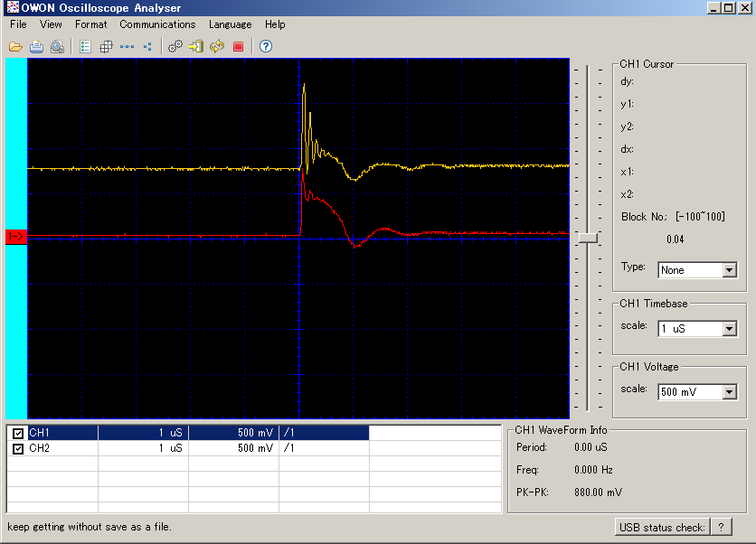Click the yellow circular-arrows refresh icon
Viewport: 756px width, 544px height.
[x=217, y=47]
